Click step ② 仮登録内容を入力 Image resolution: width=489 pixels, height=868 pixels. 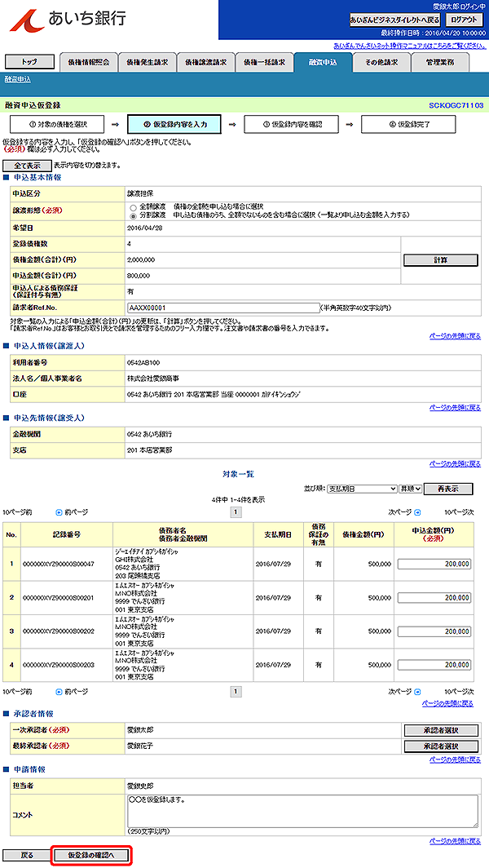point(174,125)
